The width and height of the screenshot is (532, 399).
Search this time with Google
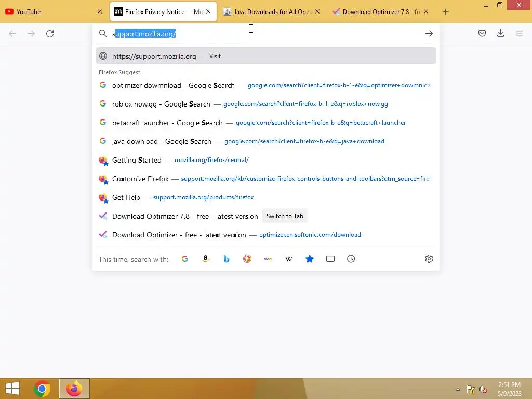[185, 259]
